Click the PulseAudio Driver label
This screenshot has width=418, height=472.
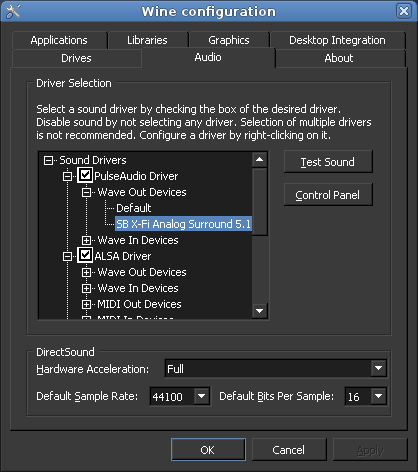(x=136, y=176)
